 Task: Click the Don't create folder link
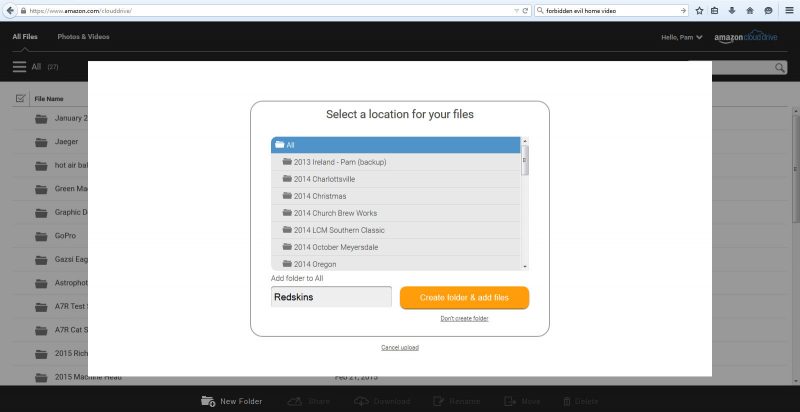point(464,318)
